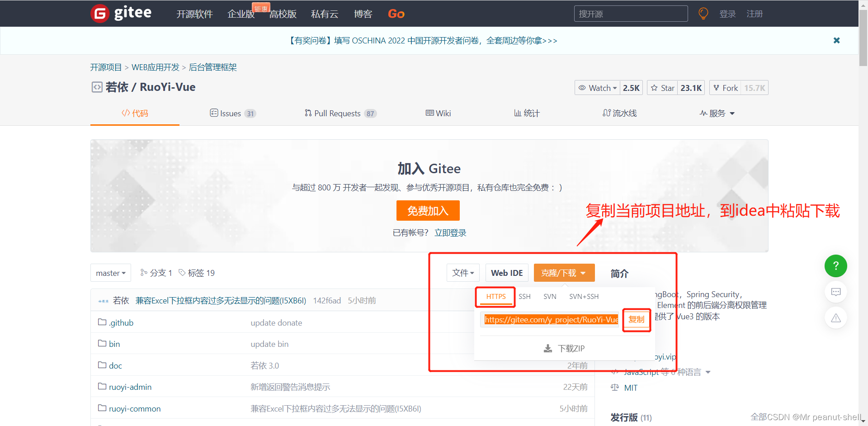Viewport: 868px width, 426px height.
Task: Select the SVN clone tab
Action: point(550,296)
